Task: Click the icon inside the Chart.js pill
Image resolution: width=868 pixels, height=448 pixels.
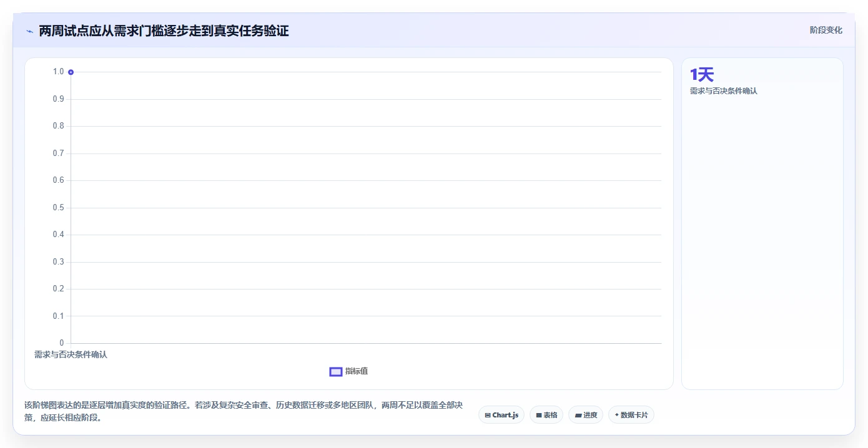Action: pos(488,415)
